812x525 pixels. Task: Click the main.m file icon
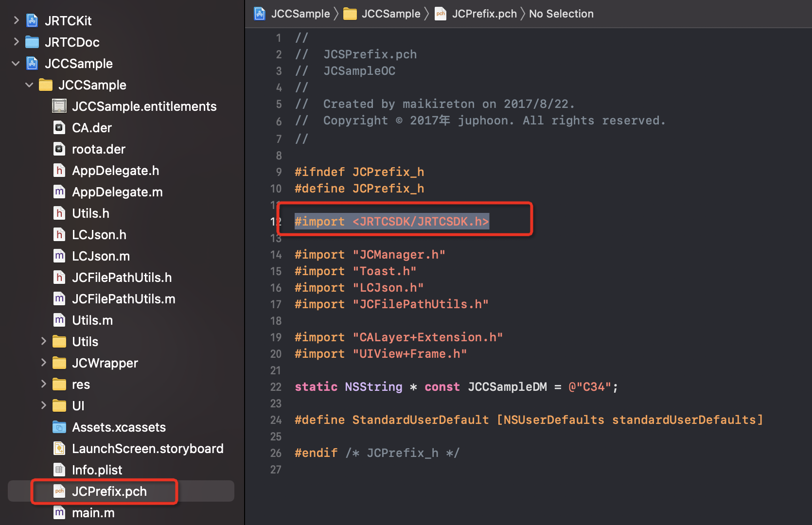coord(59,512)
